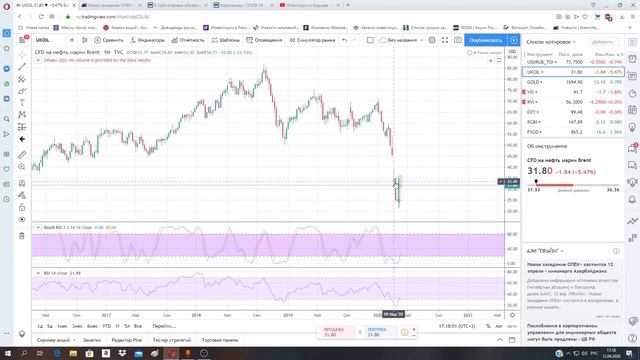The height and width of the screenshot is (360, 640).
Task: Open the Торговая панель tab
Action: click(x=220, y=340)
